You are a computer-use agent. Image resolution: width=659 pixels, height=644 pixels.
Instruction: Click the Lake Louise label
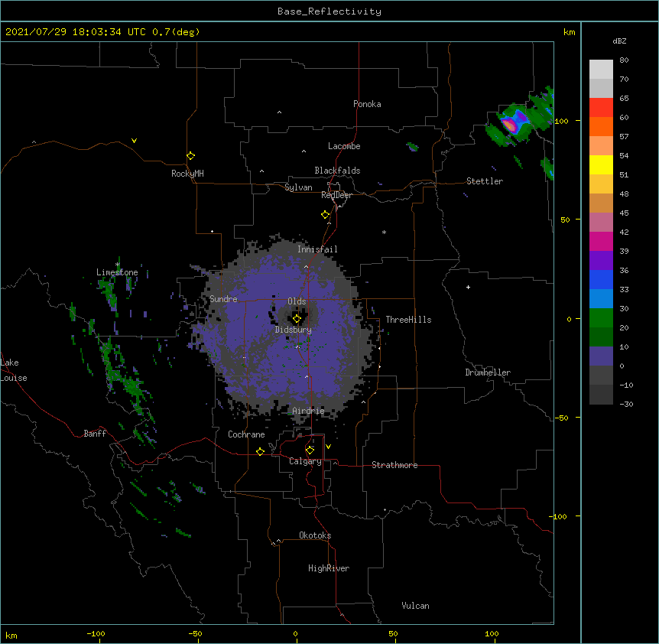pos(14,370)
